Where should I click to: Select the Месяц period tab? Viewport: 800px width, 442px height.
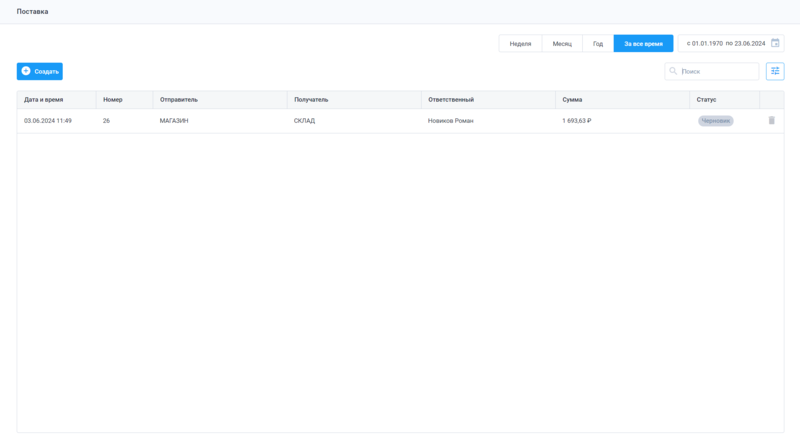coord(562,44)
